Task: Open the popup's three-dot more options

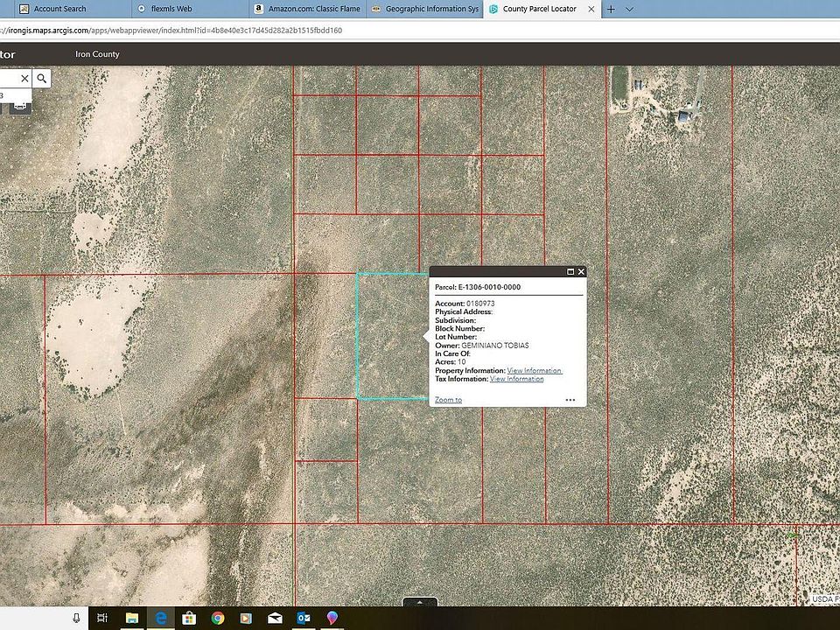Action: coord(570,400)
